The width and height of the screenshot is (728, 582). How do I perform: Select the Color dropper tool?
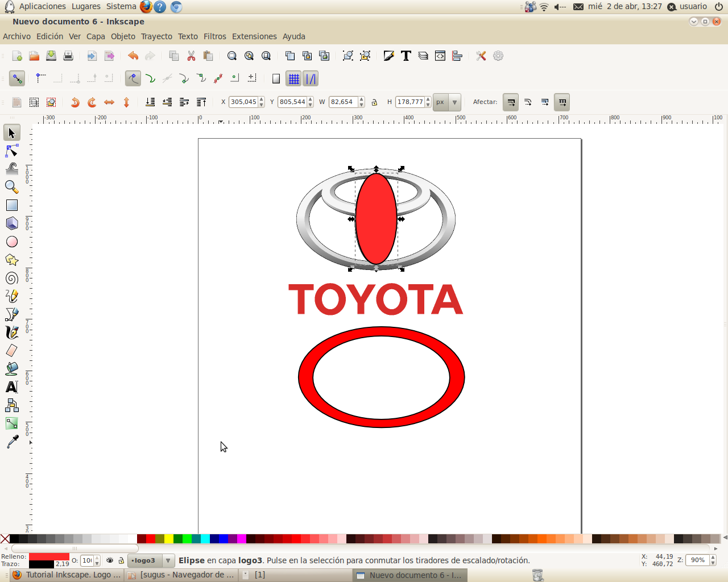point(11,442)
